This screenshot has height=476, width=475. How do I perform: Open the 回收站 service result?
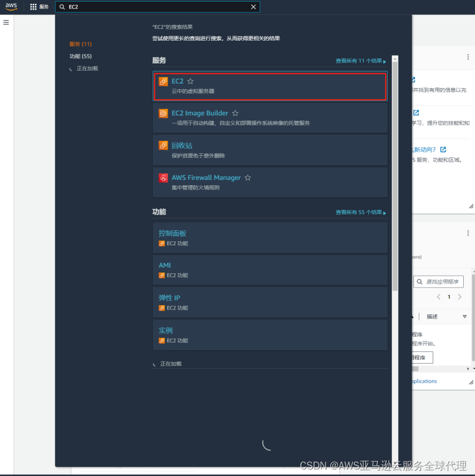point(270,150)
